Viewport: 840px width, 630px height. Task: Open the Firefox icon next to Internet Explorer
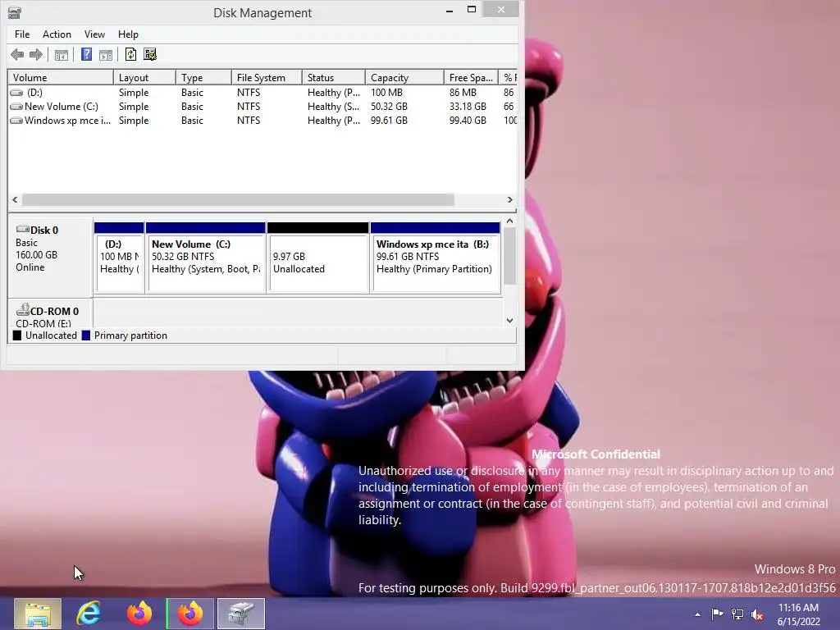coord(139,614)
